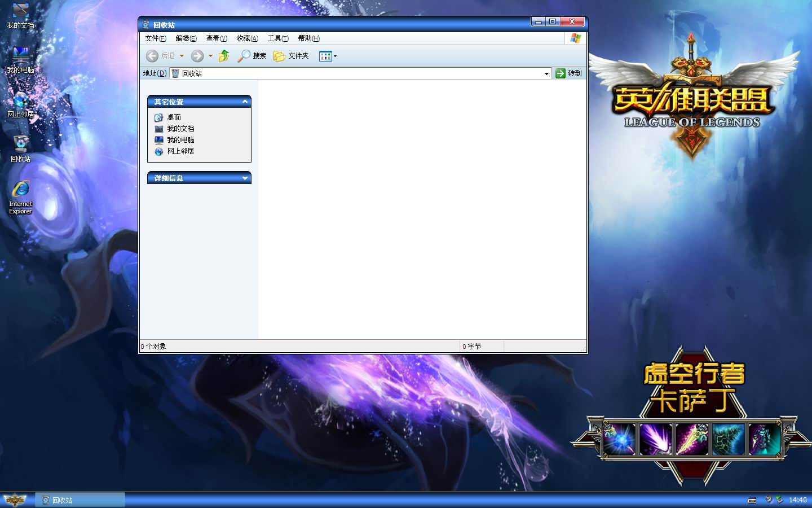Open the views dropdown arrow
This screenshot has width=812, height=508.
point(335,56)
